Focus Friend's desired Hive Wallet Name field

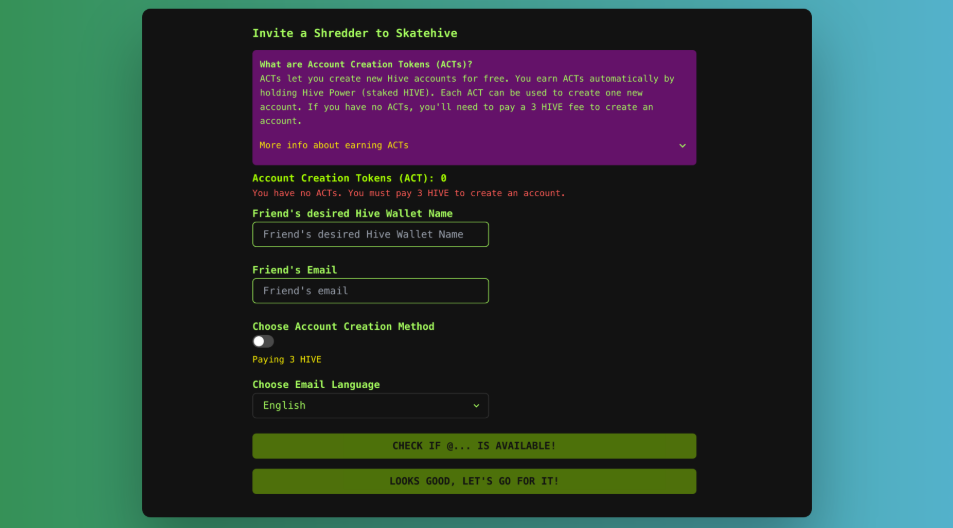(x=370, y=235)
